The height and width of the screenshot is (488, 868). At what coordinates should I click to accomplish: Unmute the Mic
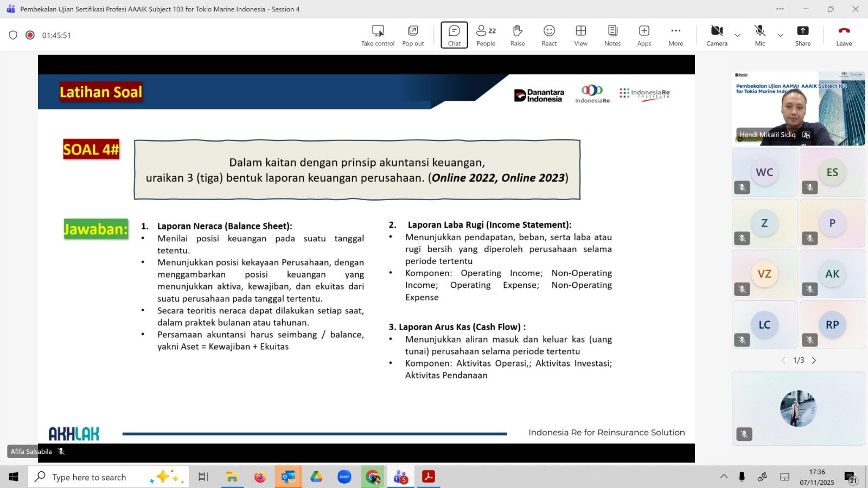pyautogui.click(x=759, y=35)
